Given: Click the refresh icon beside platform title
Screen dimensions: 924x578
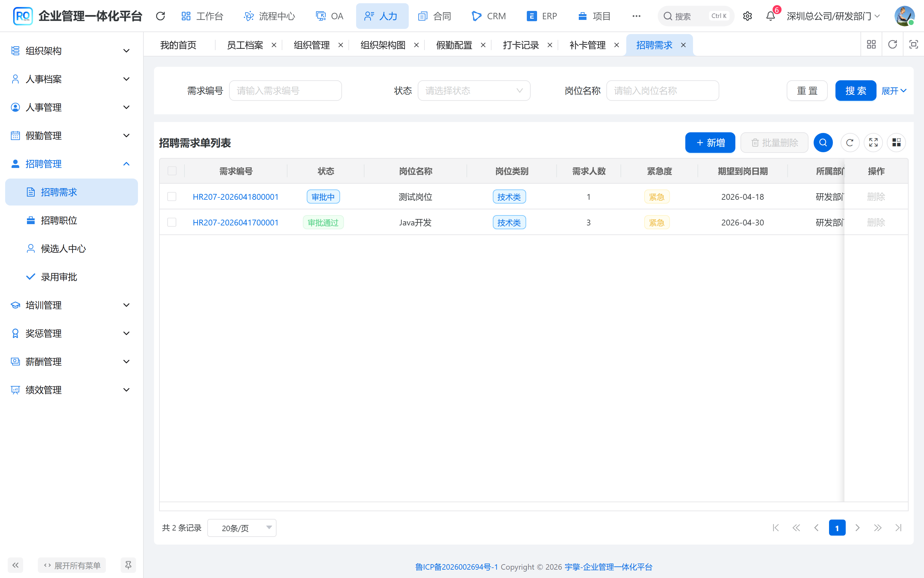Looking at the screenshot, I should pos(160,16).
